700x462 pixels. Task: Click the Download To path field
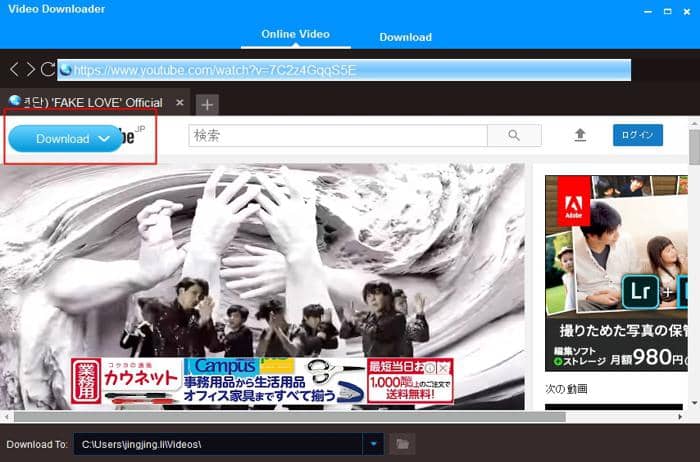(x=218, y=444)
